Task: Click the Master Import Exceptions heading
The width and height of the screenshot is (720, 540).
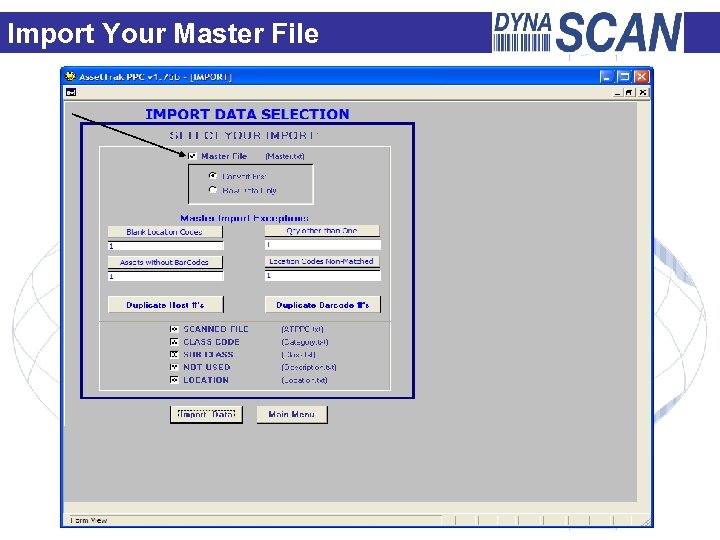Action: (x=244, y=218)
